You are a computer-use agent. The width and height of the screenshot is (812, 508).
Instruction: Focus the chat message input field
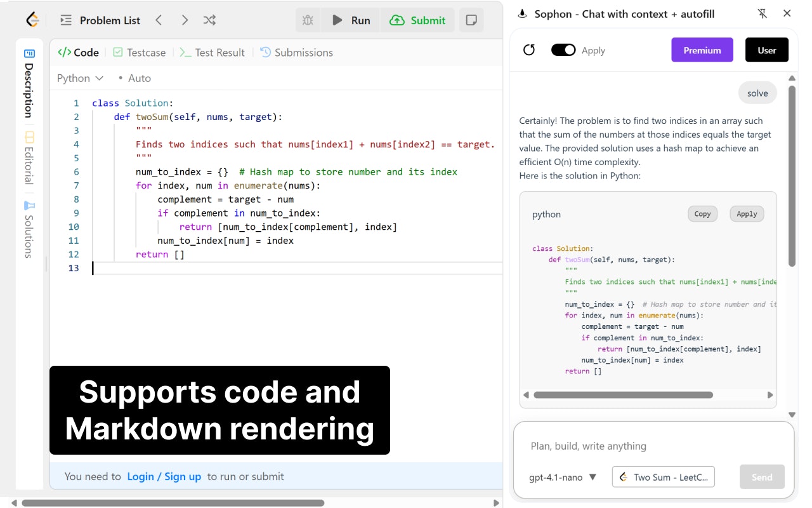coord(653,446)
